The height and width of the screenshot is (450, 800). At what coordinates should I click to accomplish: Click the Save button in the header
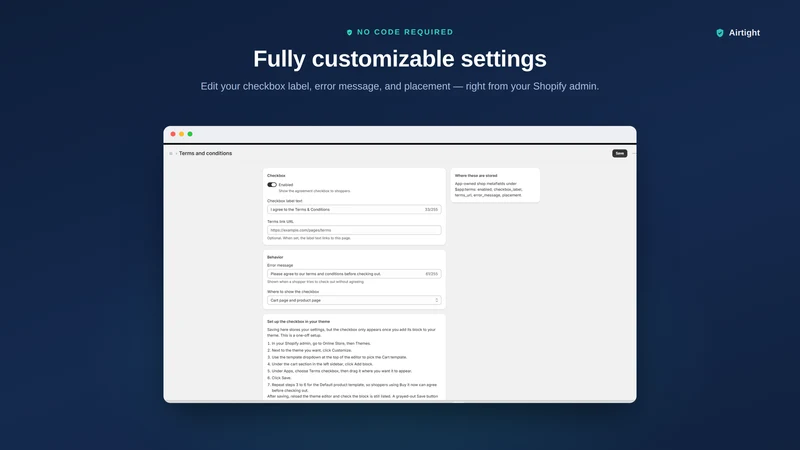tap(619, 153)
